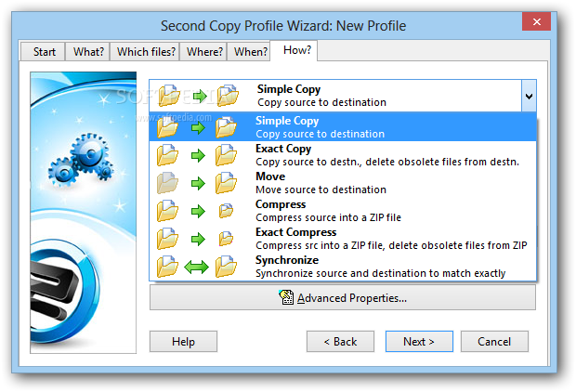Click the small ZIP folder icon in Exact Compress row
The image size is (576, 392).
click(226, 239)
